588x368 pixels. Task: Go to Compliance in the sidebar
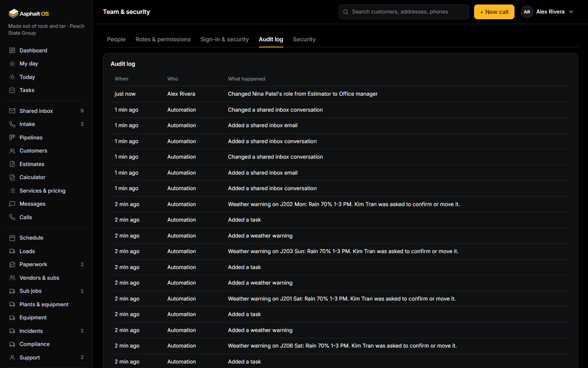pos(47,344)
